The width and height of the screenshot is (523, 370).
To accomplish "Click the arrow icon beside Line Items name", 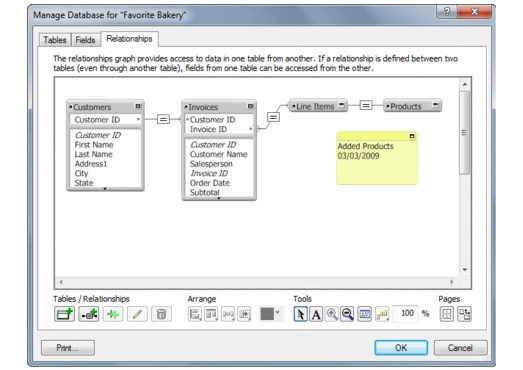I will click(x=294, y=106).
